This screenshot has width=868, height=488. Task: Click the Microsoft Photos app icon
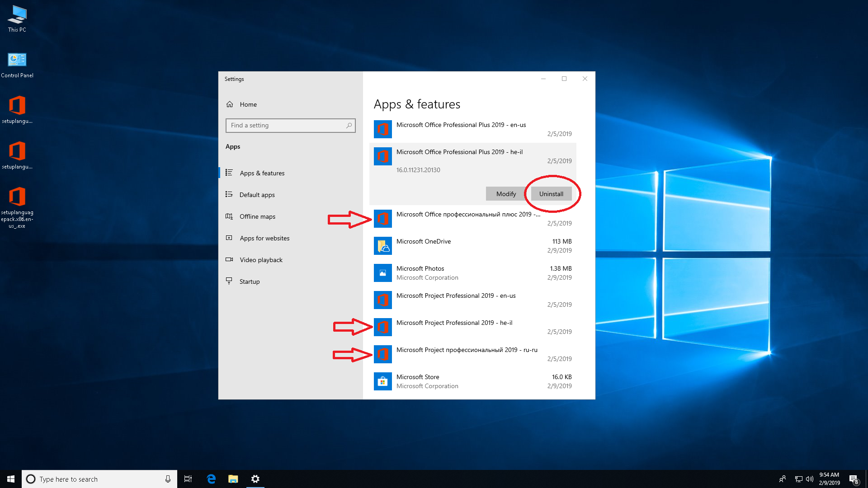tap(383, 273)
